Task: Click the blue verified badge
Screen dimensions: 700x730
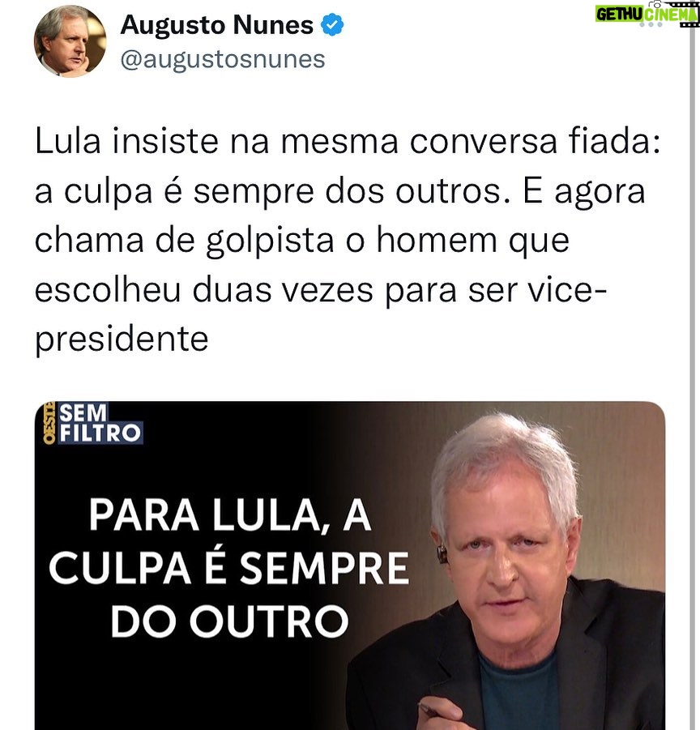Action: 332,24
